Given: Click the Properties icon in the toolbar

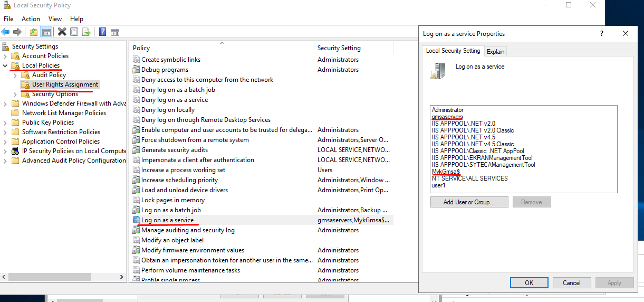Looking at the screenshot, I should tap(74, 32).
